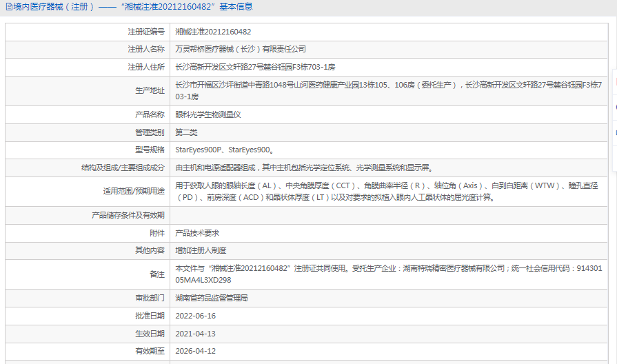Screen dimensions: 617x364
Task: Select the expiry date 2026-04-12
Action: (196, 351)
